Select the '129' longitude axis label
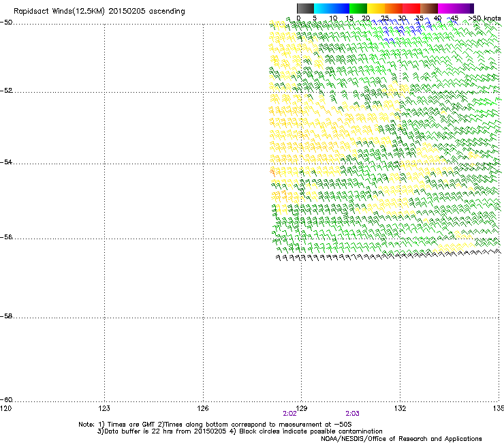 click(x=302, y=408)
